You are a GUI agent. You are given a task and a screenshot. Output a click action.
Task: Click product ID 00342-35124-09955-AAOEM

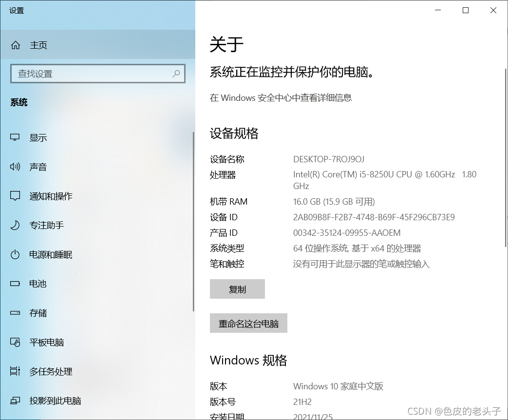[347, 233]
